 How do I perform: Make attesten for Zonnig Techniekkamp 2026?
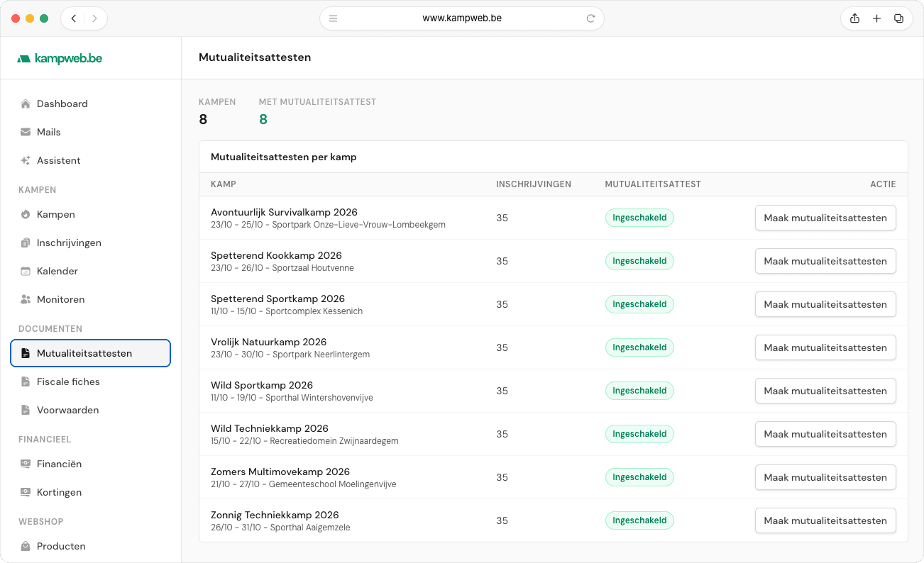coord(825,520)
